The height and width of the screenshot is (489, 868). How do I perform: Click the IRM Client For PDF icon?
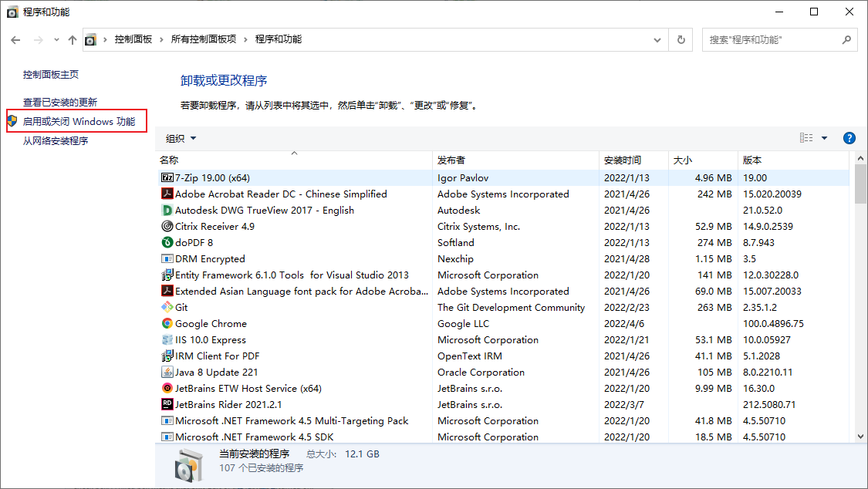[x=167, y=356]
